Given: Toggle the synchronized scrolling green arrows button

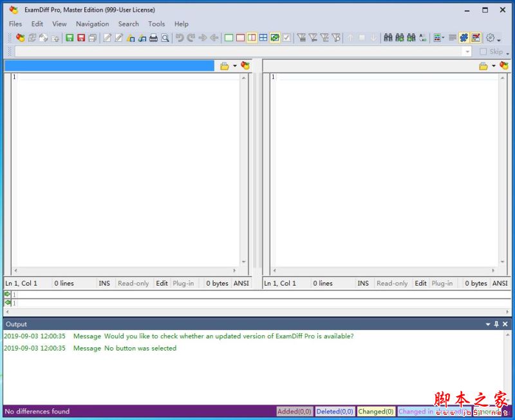Looking at the screenshot, I should click(x=275, y=38).
